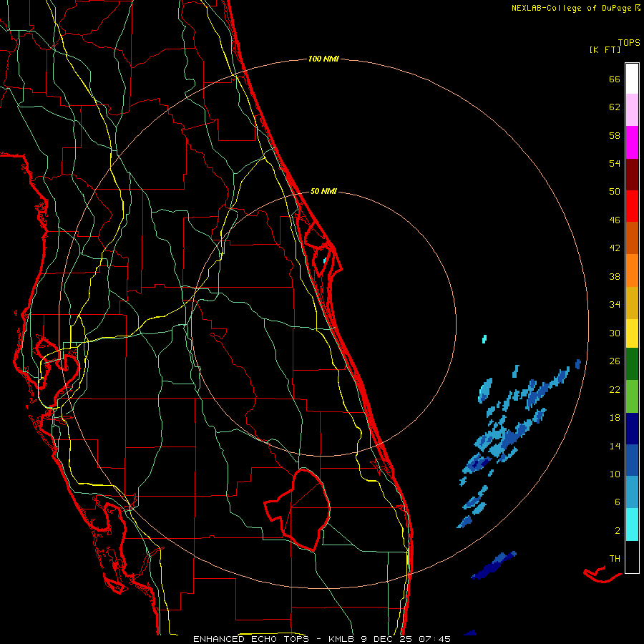
Task: Click the 62 value on the legend
Action: [615, 107]
